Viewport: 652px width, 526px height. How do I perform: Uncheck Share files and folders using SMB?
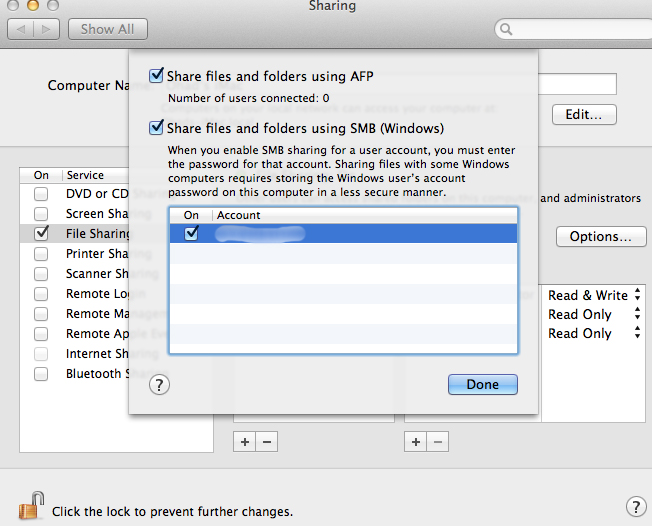click(156, 128)
